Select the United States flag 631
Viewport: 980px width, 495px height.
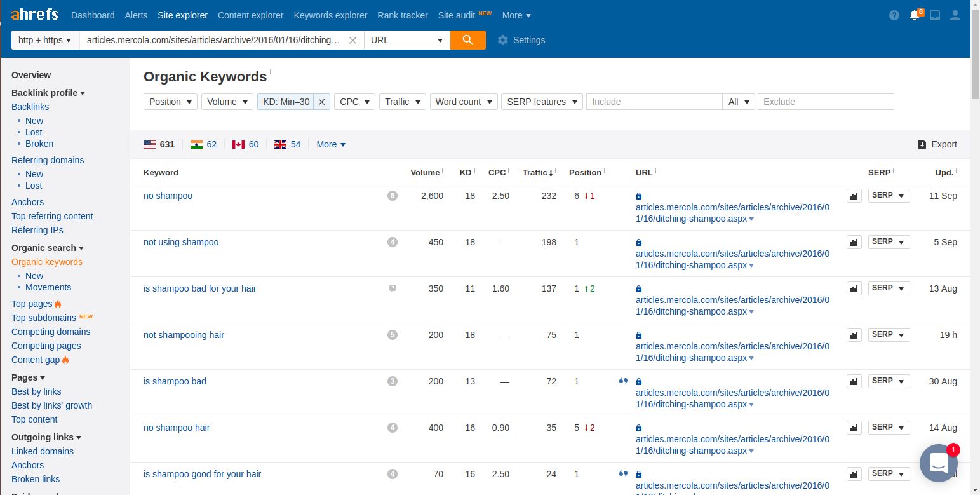pyautogui.click(x=159, y=144)
